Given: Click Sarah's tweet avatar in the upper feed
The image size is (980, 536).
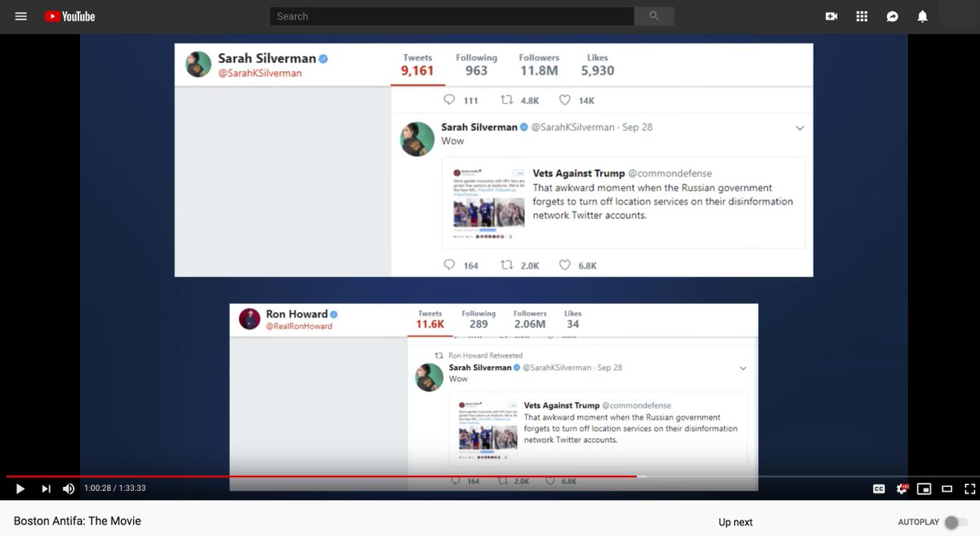Looking at the screenshot, I should click(416, 139).
